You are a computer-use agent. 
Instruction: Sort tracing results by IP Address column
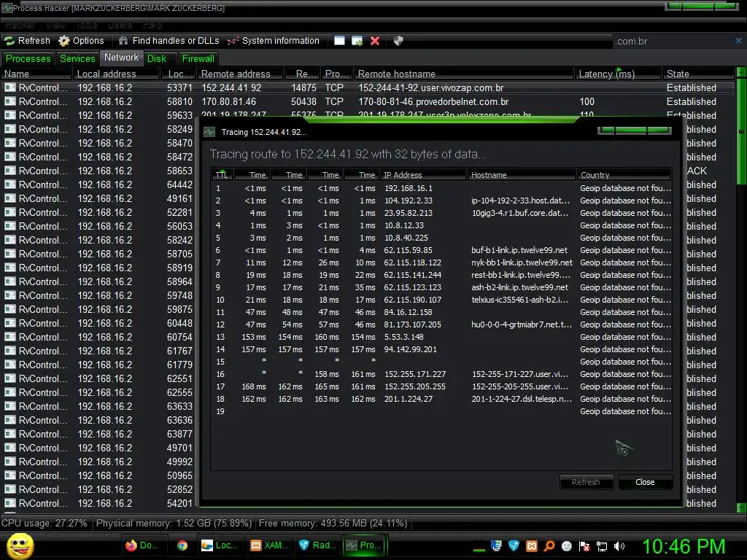point(424,175)
